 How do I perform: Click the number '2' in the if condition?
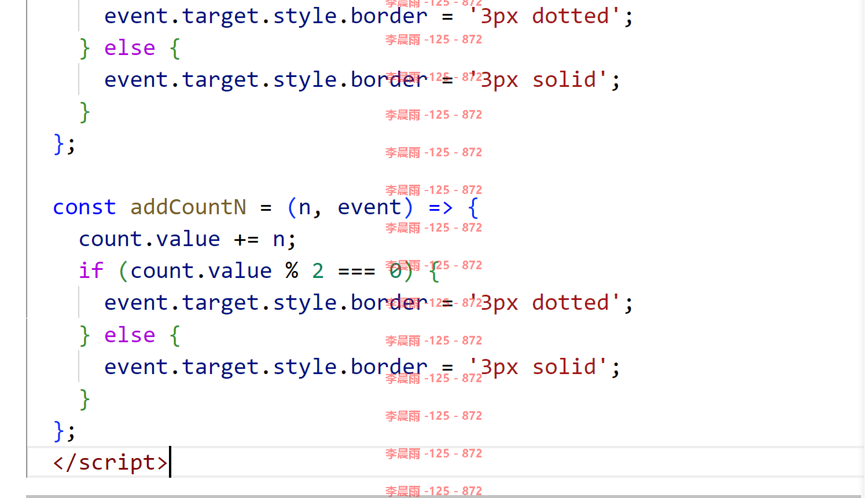318,270
